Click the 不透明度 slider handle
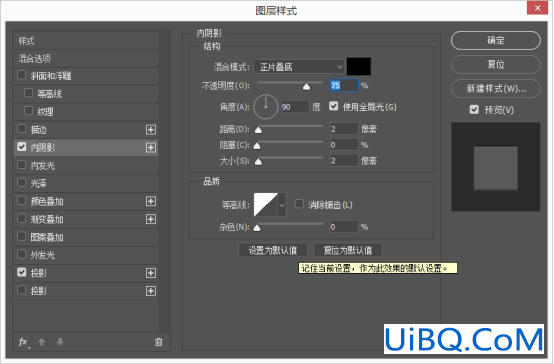 point(306,87)
